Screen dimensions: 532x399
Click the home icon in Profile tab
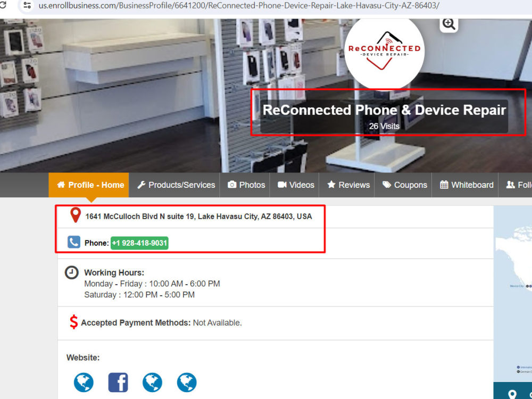[61, 185]
